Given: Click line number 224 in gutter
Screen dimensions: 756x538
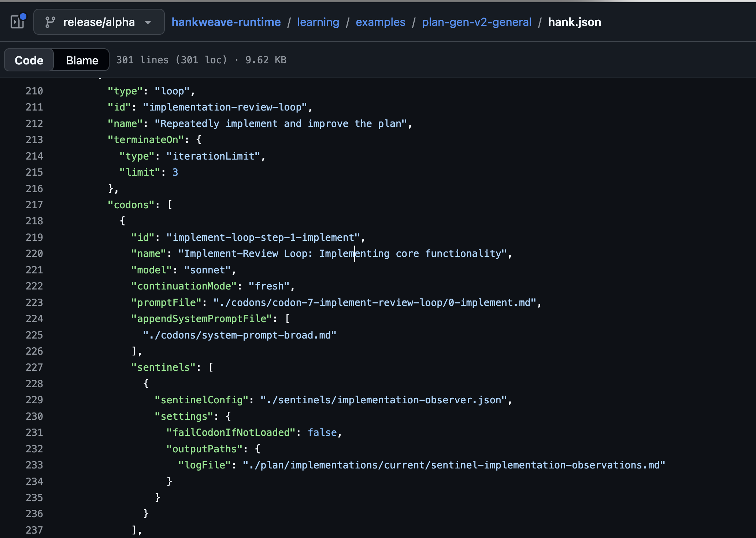Looking at the screenshot, I should [x=34, y=319].
